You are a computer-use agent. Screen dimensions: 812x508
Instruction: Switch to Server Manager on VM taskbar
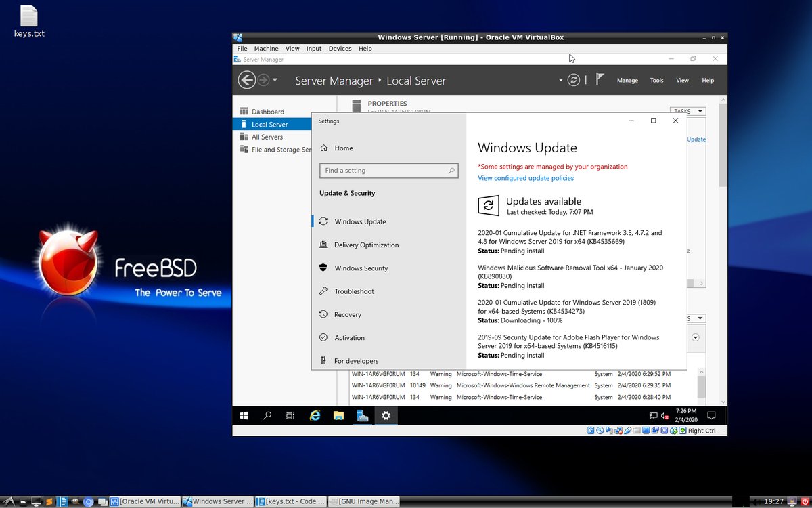[362, 416]
